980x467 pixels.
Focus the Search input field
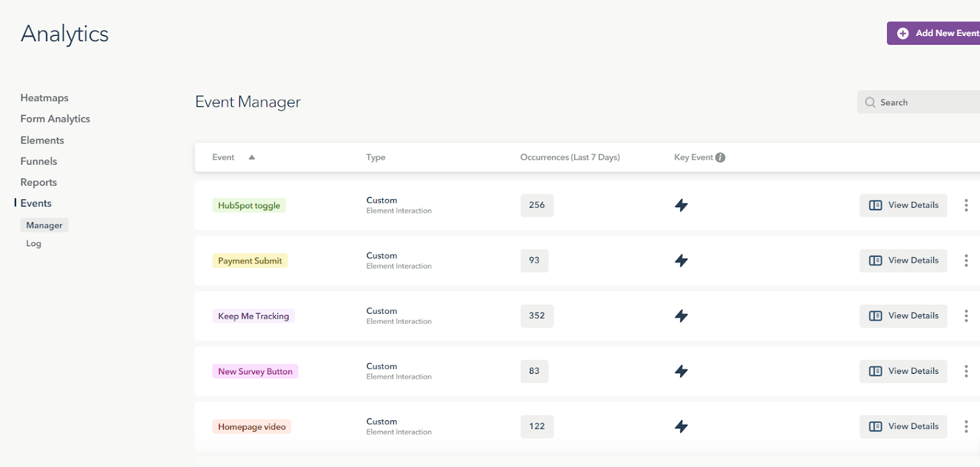pos(919,102)
